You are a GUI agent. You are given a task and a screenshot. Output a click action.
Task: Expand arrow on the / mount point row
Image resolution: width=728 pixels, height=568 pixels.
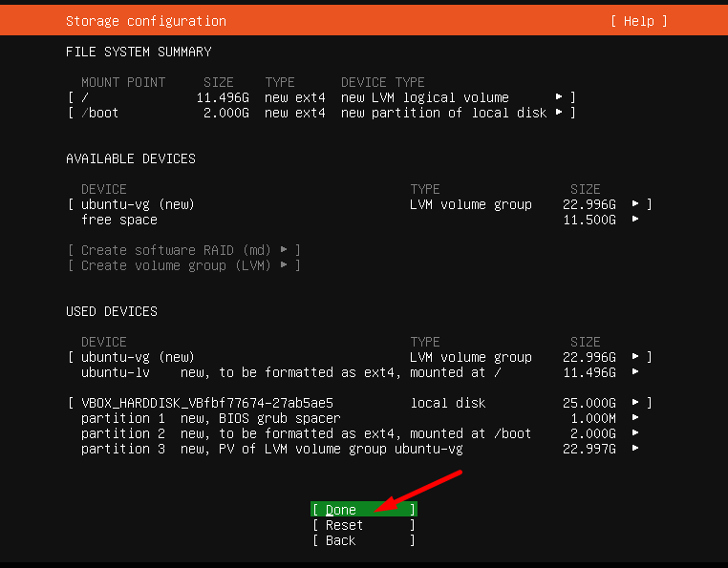tap(559, 96)
